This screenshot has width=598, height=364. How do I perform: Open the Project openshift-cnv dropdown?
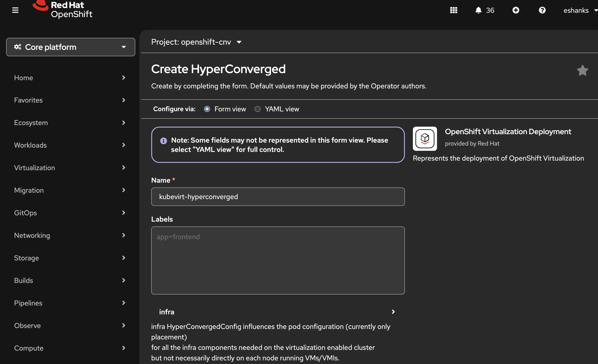click(x=196, y=42)
